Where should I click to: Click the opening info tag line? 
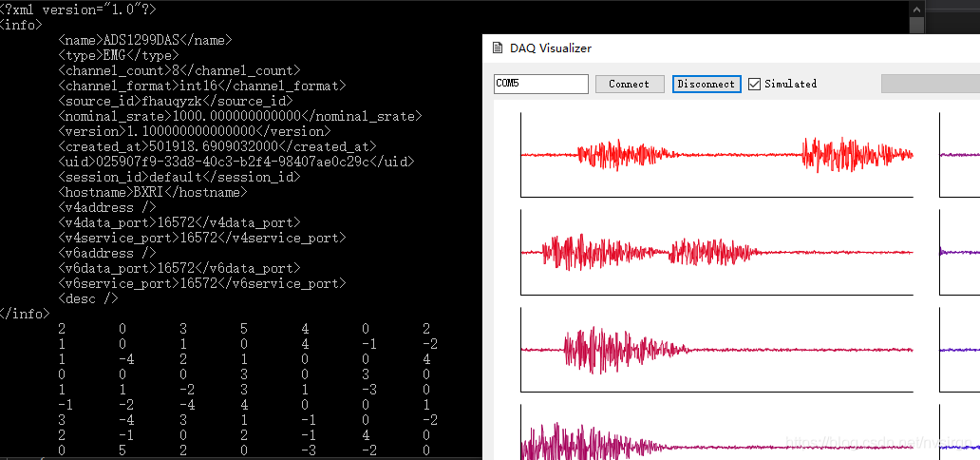[21, 25]
